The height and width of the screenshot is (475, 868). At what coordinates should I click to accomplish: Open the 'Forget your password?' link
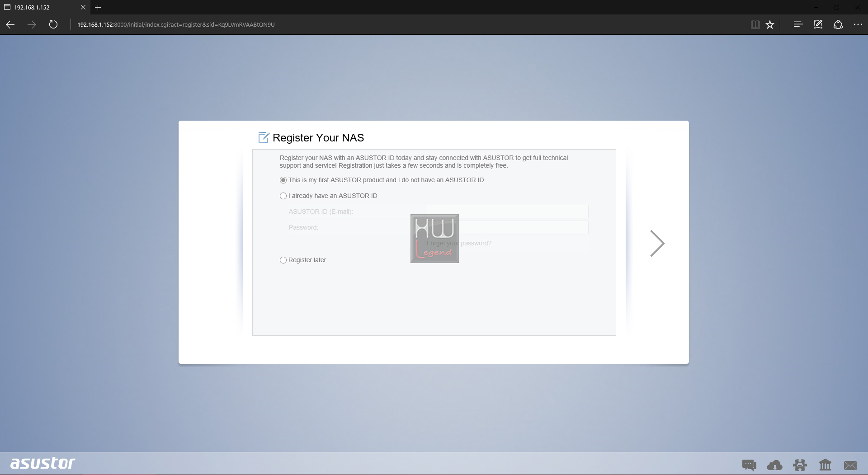[459, 243]
